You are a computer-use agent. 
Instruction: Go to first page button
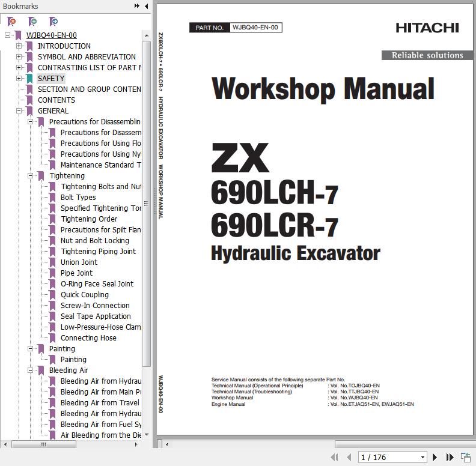pos(334,457)
